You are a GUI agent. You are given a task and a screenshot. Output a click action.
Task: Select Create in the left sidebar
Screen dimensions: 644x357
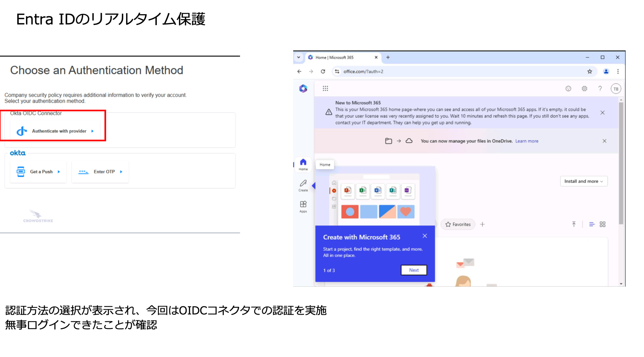303,186
